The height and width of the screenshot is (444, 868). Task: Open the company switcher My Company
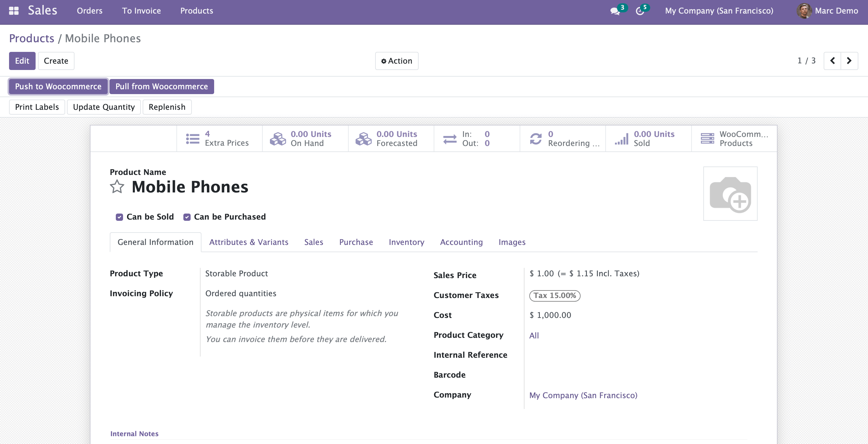[x=719, y=11]
